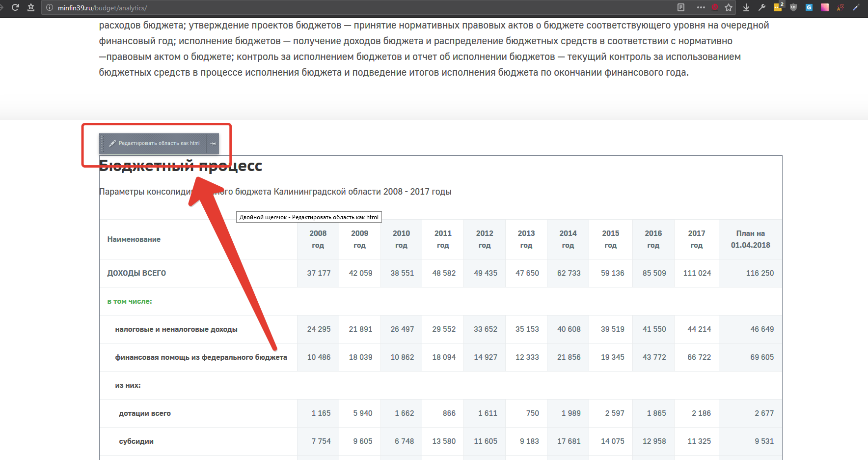Click the site info icon in address bar

[50, 8]
